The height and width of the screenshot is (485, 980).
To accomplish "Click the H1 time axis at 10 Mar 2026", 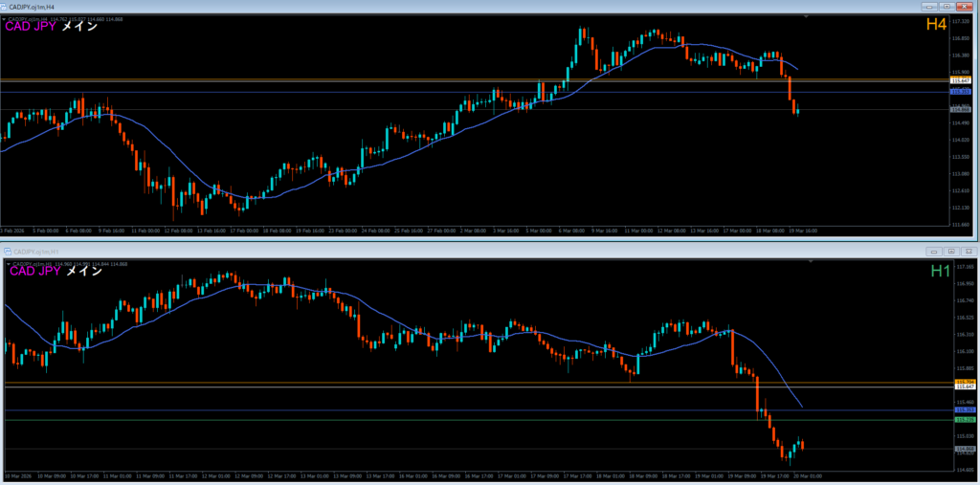I will click(17, 474).
